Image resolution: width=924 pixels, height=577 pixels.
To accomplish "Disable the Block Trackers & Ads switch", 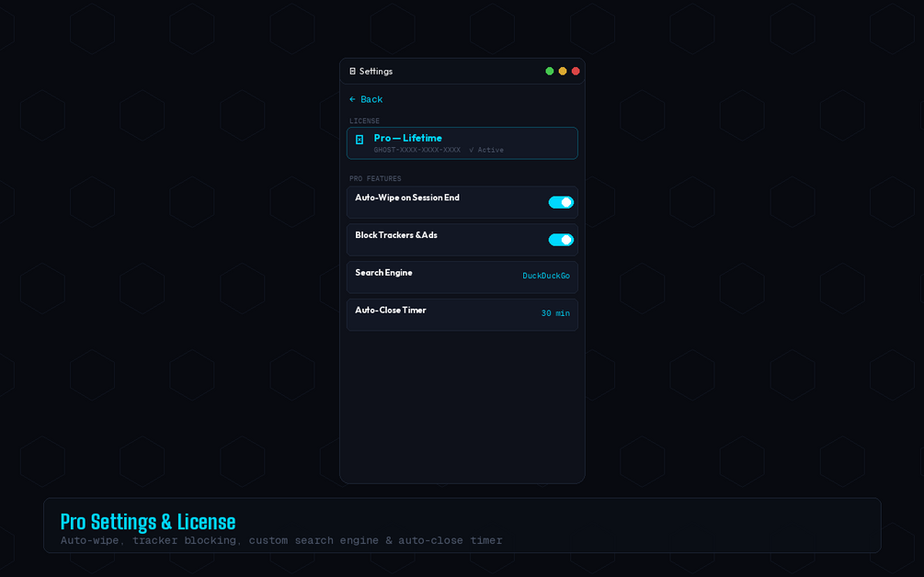I will click(x=561, y=240).
